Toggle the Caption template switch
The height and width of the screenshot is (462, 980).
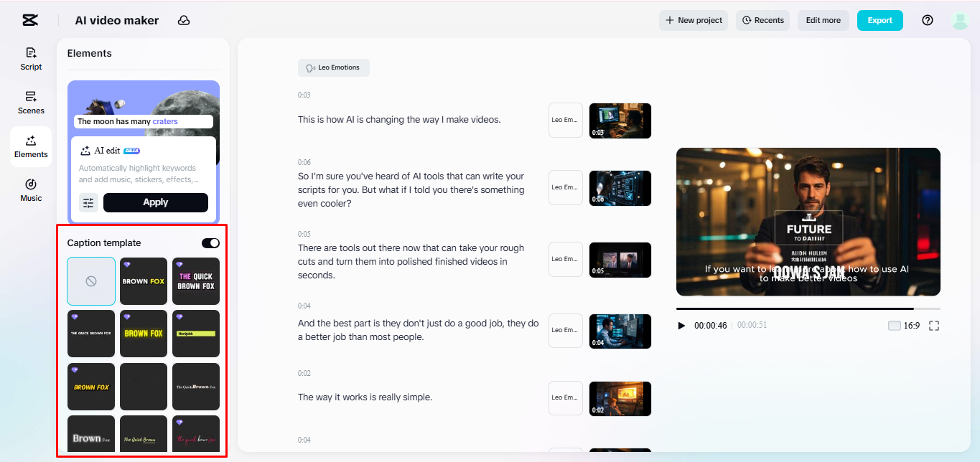pyautogui.click(x=210, y=243)
